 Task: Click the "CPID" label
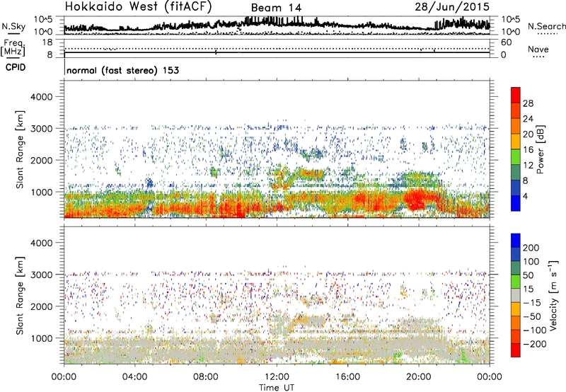tap(16, 67)
